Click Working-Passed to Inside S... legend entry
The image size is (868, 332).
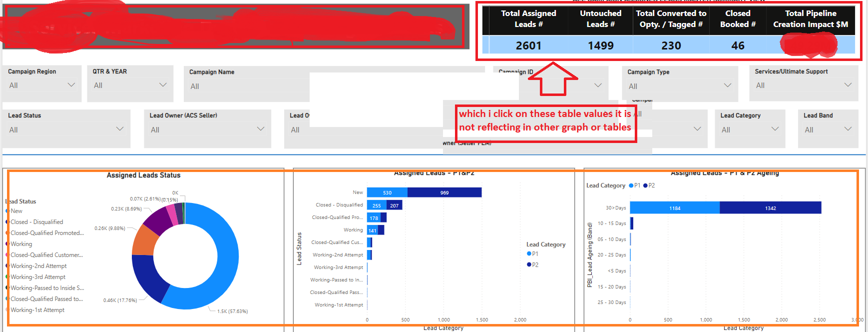(47, 288)
